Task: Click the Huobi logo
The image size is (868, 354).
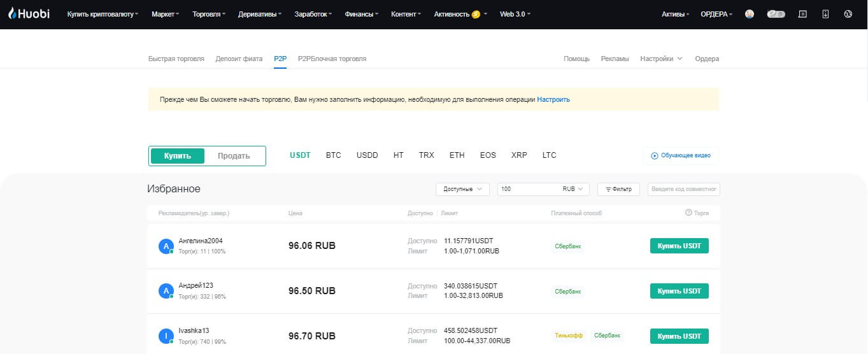Action: tap(29, 14)
